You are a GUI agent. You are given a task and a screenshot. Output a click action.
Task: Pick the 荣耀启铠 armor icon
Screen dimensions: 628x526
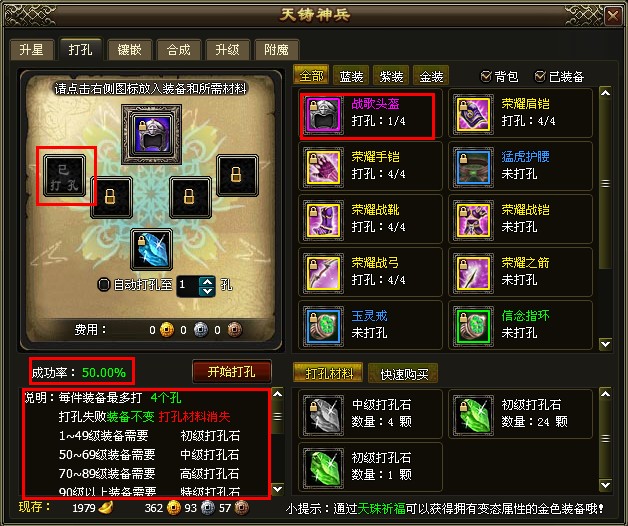473,114
